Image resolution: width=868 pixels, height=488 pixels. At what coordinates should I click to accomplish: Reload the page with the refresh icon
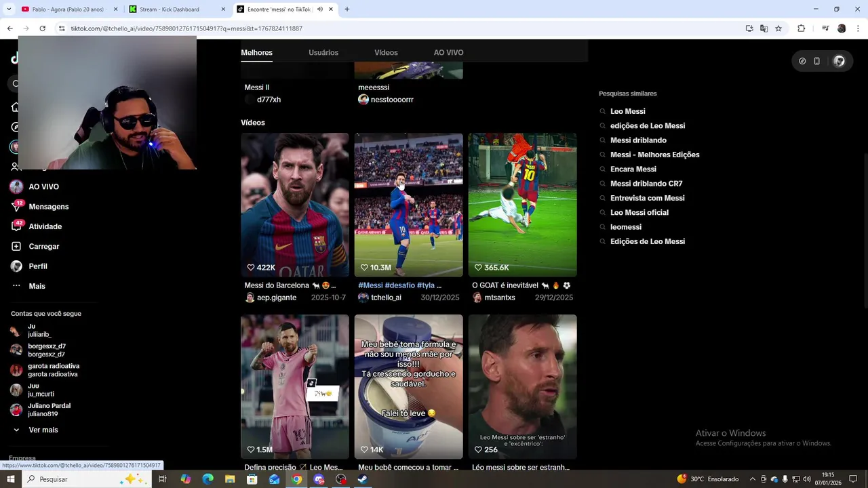coord(42,28)
